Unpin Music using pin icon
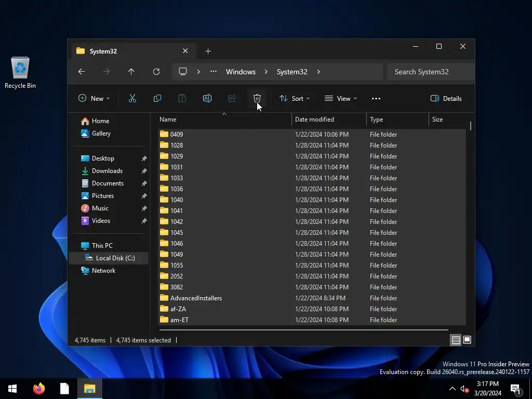Image resolution: width=532 pixels, height=399 pixels. click(x=144, y=208)
